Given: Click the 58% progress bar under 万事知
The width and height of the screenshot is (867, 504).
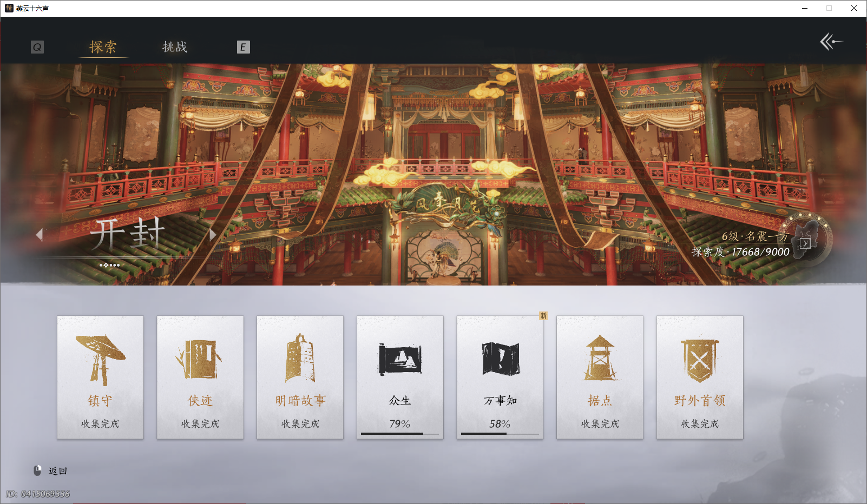Looking at the screenshot, I should click(x=500, y=434).
